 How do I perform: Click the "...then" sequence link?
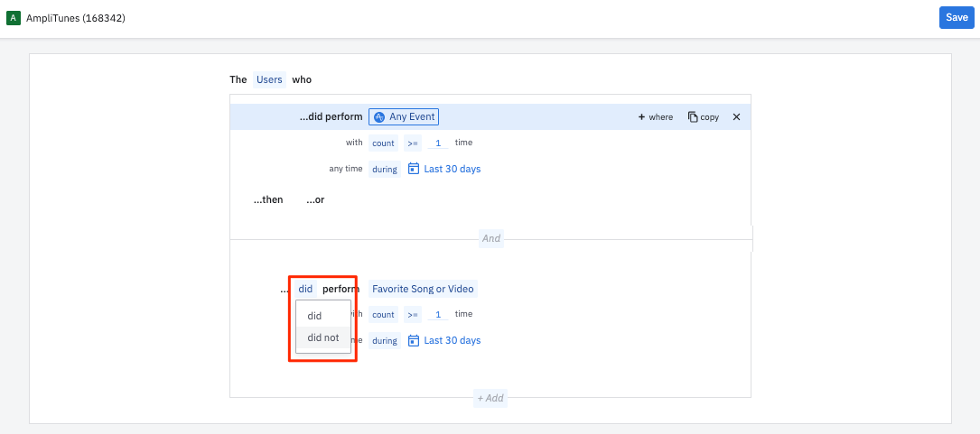(268, 199)
